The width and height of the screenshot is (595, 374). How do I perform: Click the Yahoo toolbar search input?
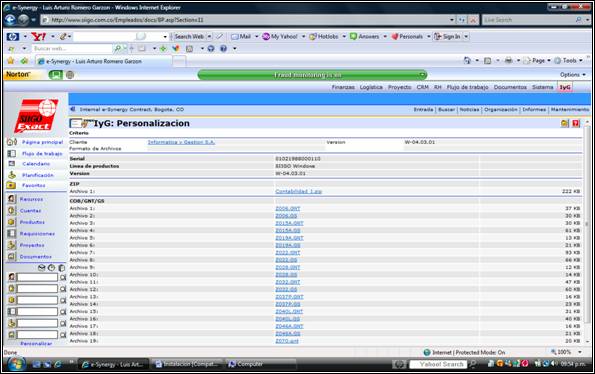(120, 36)
